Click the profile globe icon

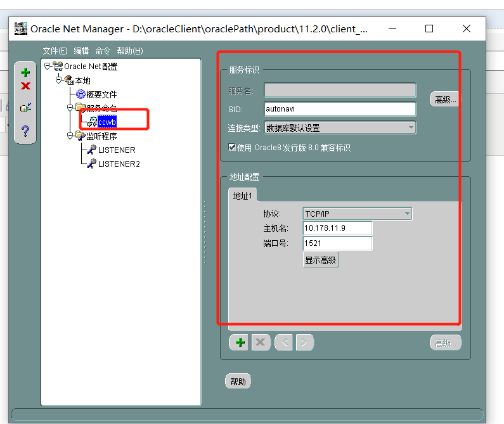click(81, 94)
